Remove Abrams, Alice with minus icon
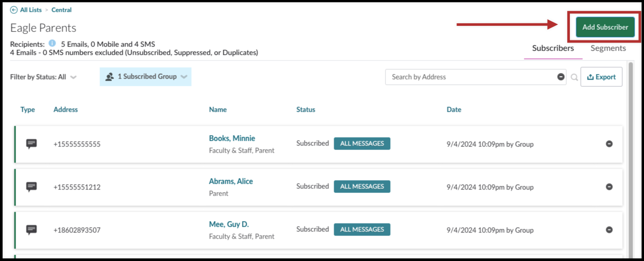Viewport: 644px width, 261px height. 609,187
